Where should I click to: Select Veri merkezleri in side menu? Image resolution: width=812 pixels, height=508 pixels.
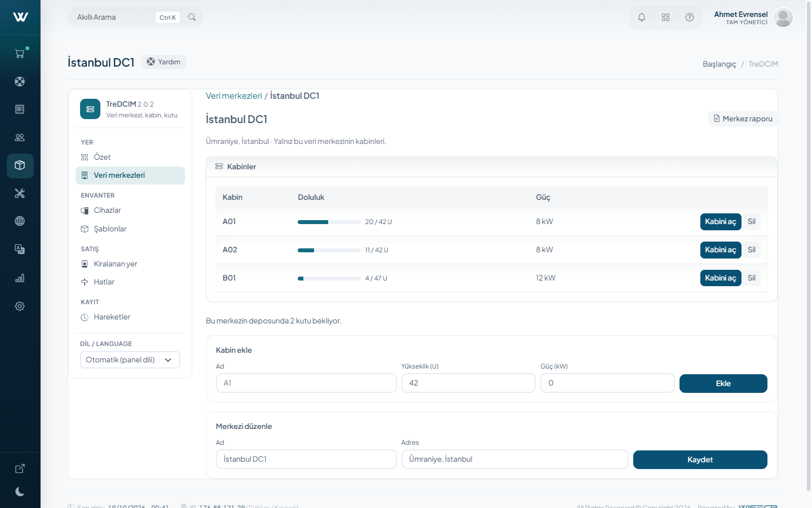tap(130, 176)
